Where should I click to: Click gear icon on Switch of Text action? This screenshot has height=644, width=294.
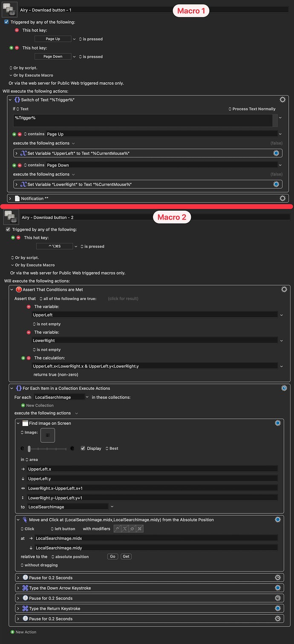(282, 99)
